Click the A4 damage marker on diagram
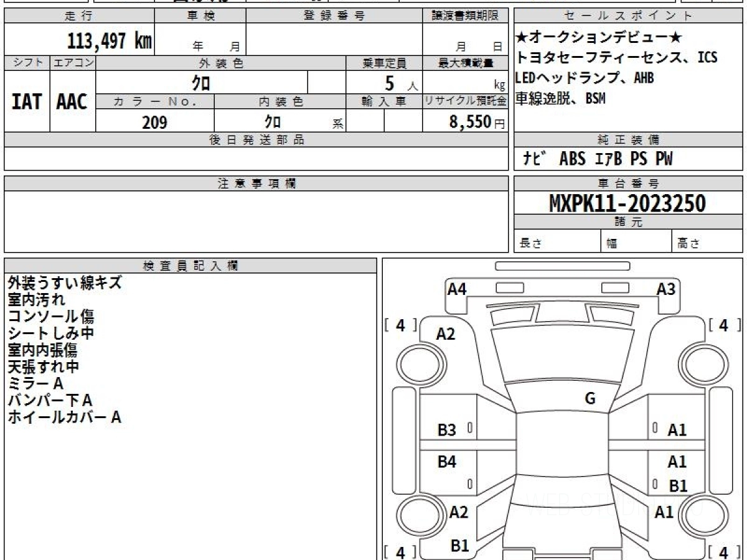 (457, 289)
